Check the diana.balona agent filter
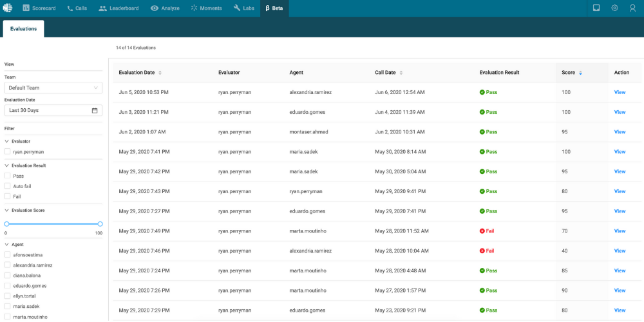The height and width of the screenshot is (322, 644). click(7, 275)
